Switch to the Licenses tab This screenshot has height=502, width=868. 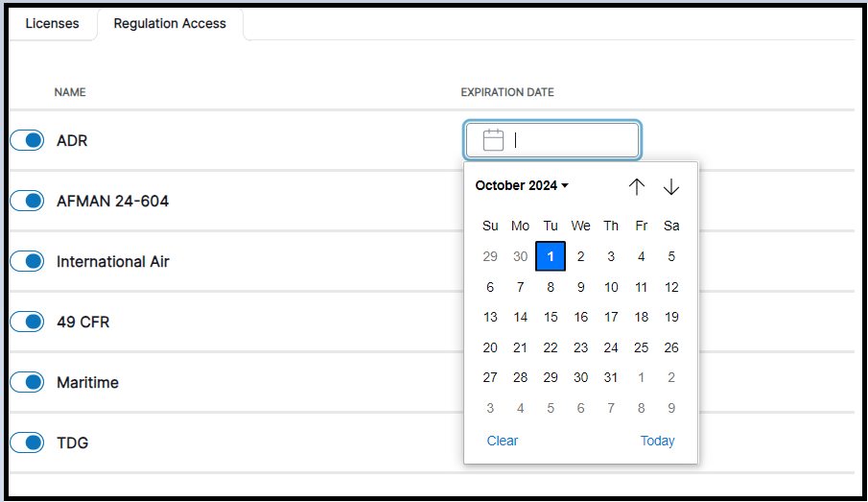point(52,23)
